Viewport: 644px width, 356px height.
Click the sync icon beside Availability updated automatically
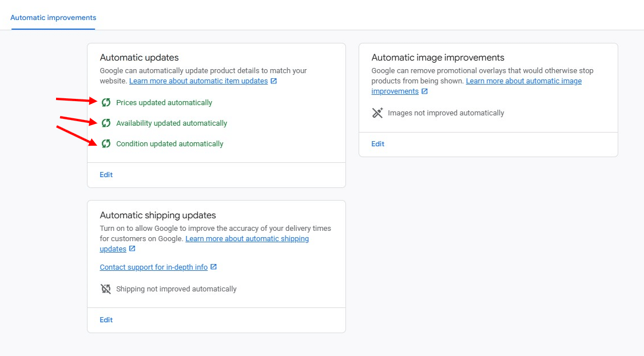click(x=106, y=123)
